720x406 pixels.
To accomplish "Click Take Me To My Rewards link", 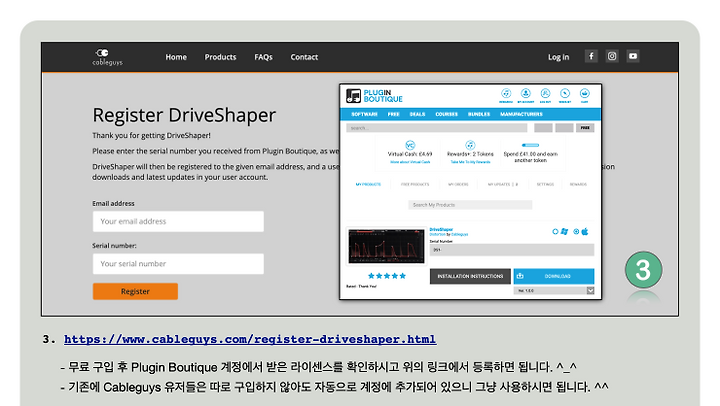I will click(x=470, y=162).
